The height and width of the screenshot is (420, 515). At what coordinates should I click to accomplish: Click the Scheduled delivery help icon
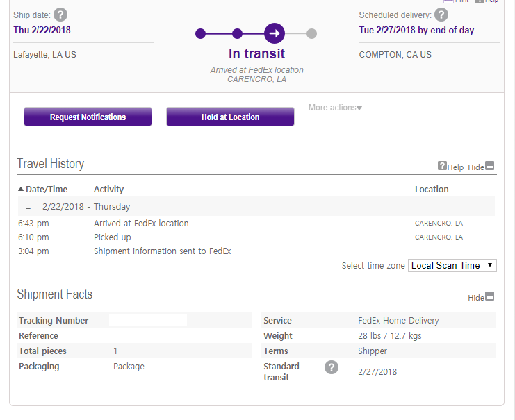point(441,15)
